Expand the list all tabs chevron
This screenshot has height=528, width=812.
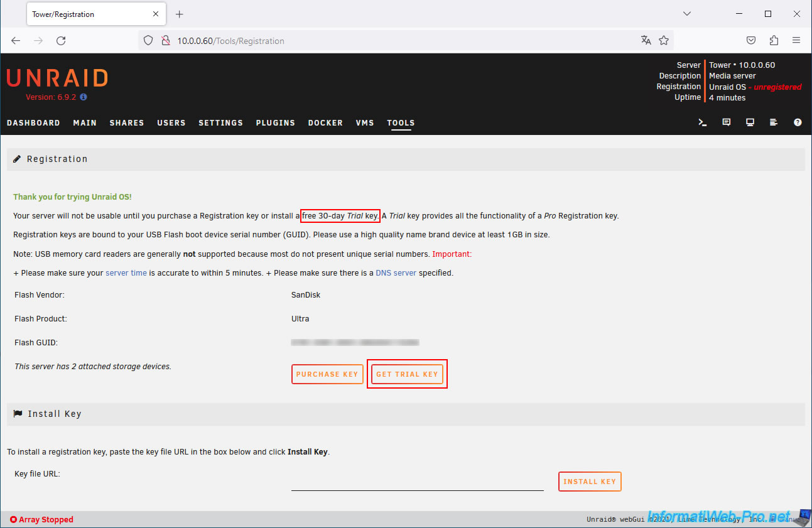(x=686, y=14)
